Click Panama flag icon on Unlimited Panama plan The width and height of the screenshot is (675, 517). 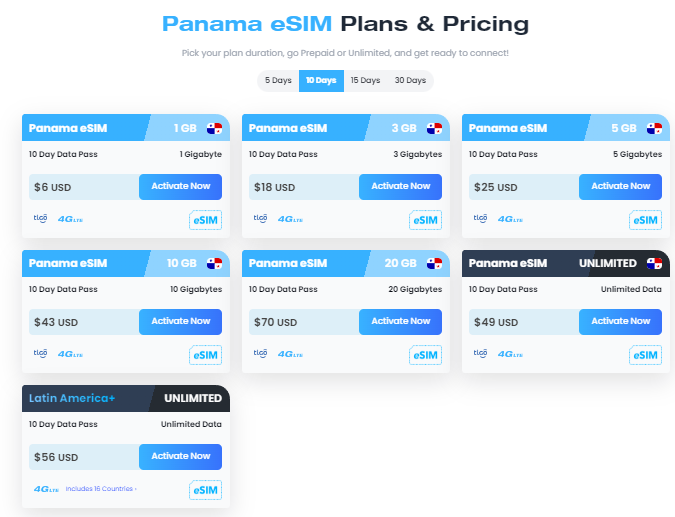click(x=654, y=263)
